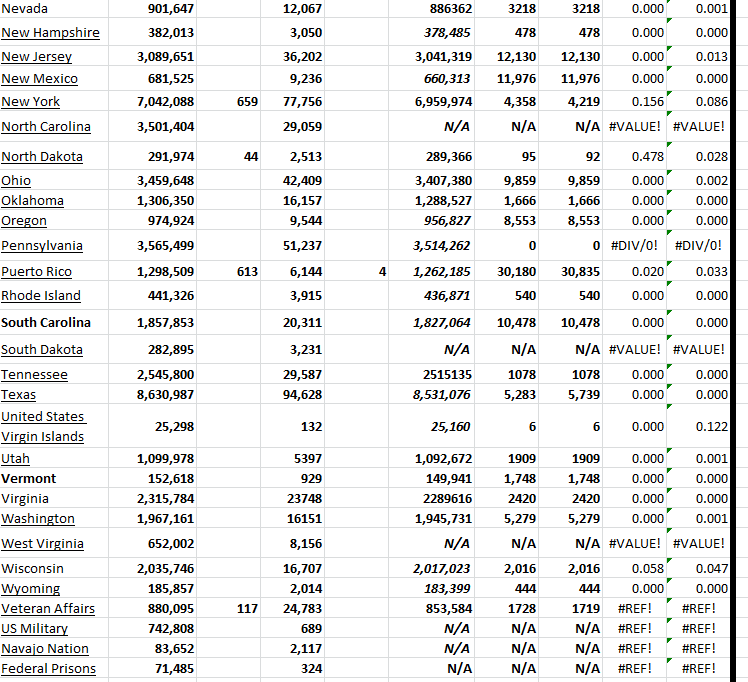Viewport: 748px width, 682px height.
Task: Open the Pennsylvania hyperlink
Action: [x=42, y=246]
